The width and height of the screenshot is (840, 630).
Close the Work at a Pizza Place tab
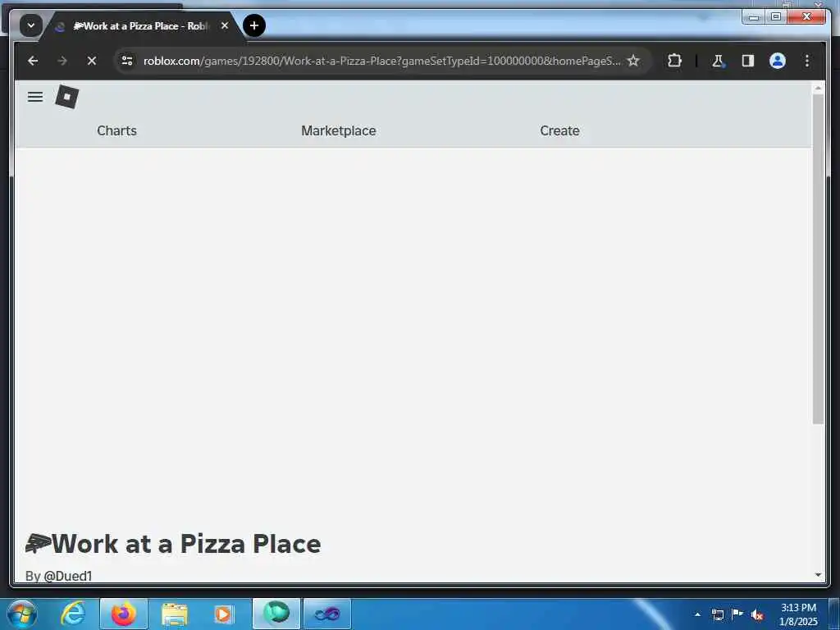pos(225,25)
